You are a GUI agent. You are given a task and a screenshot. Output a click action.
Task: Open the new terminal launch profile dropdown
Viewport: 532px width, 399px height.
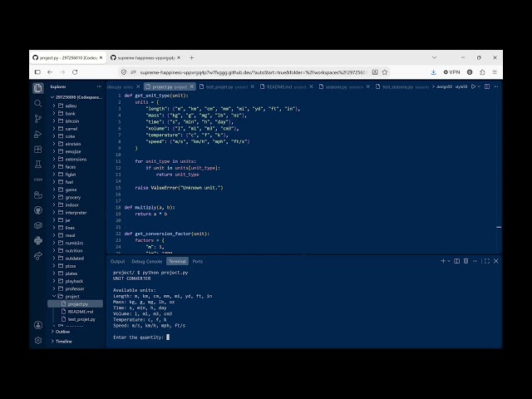point(449,261)
